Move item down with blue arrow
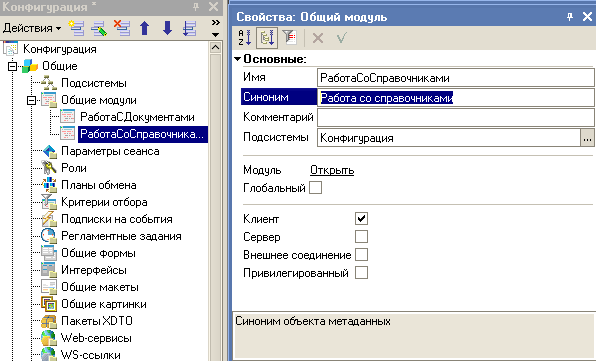 click(x=167, y=28)
